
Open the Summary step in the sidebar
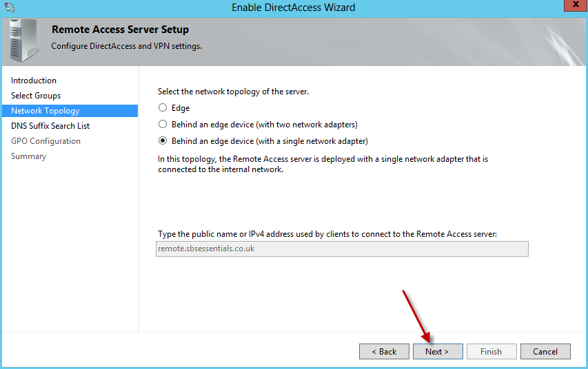(x=28, y=156)
